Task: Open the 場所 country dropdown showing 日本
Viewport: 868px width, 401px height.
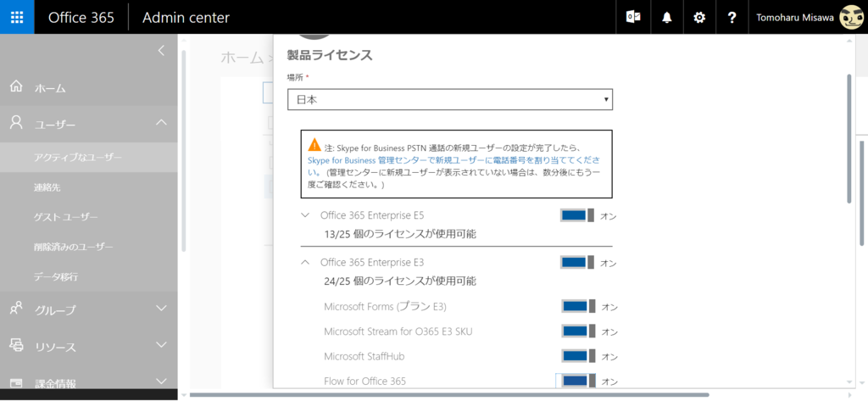Action: pyautogui.click(x=450, y=100)
